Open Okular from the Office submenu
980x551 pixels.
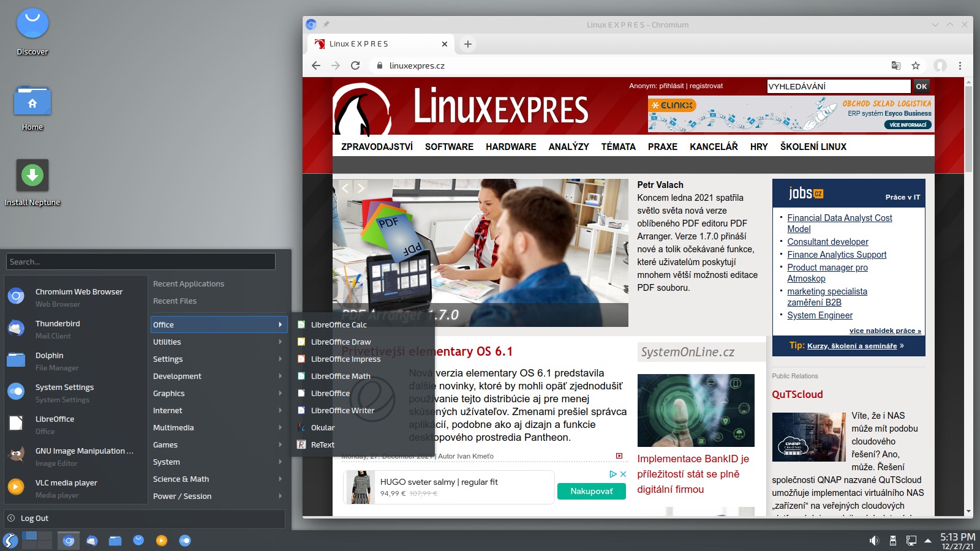[363, 427]
